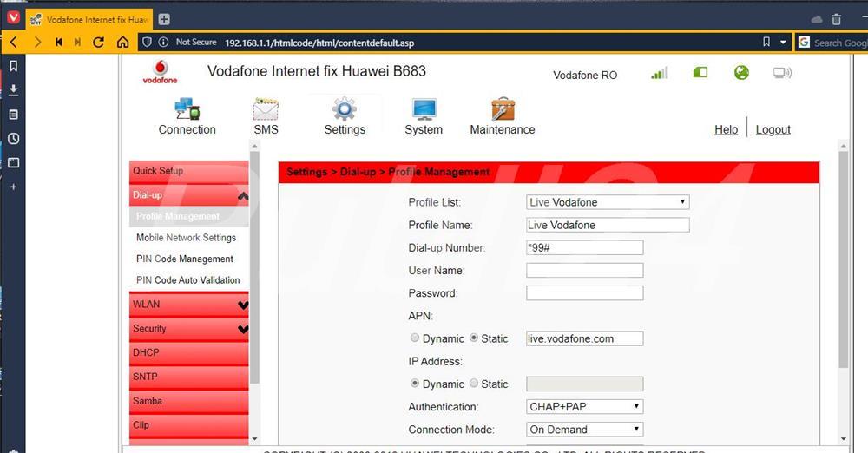Select Dynamic IP Address radio button

(x=415, y=384)
